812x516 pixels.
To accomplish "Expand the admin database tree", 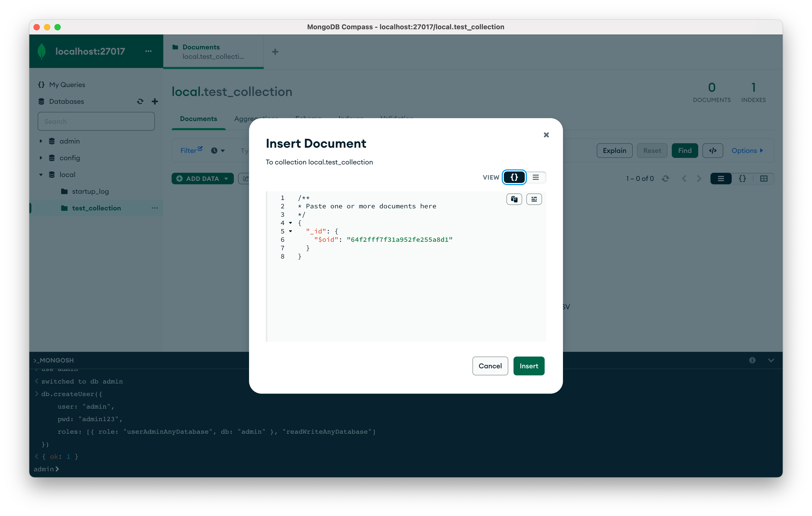I will (x=41, y=141).
